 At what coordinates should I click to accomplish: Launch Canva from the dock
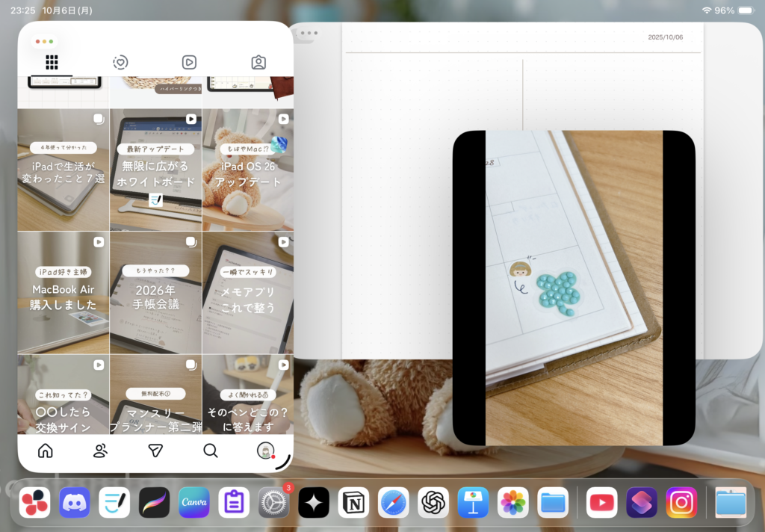pos(194,503)
